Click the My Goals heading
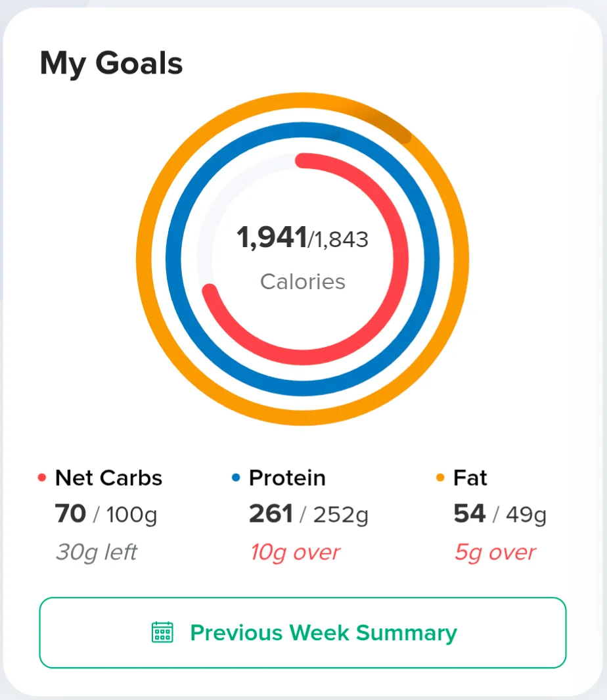Screen dimensions: 607x700 [111, 64]
